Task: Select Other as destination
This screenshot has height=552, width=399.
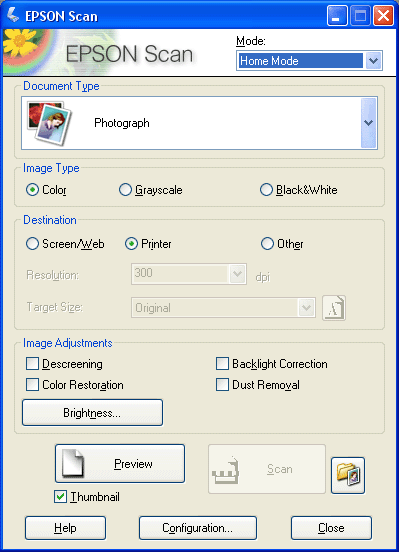Action: [282, 244]
